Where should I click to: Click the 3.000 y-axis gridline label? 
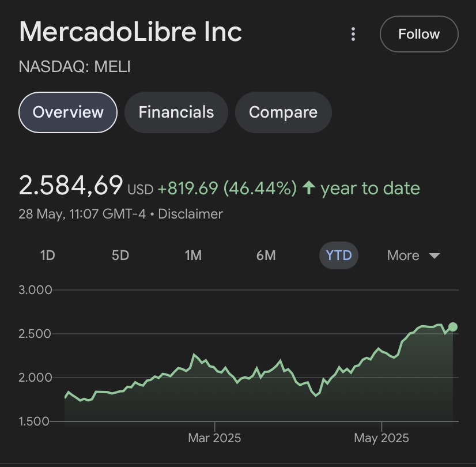click(35, 289)
